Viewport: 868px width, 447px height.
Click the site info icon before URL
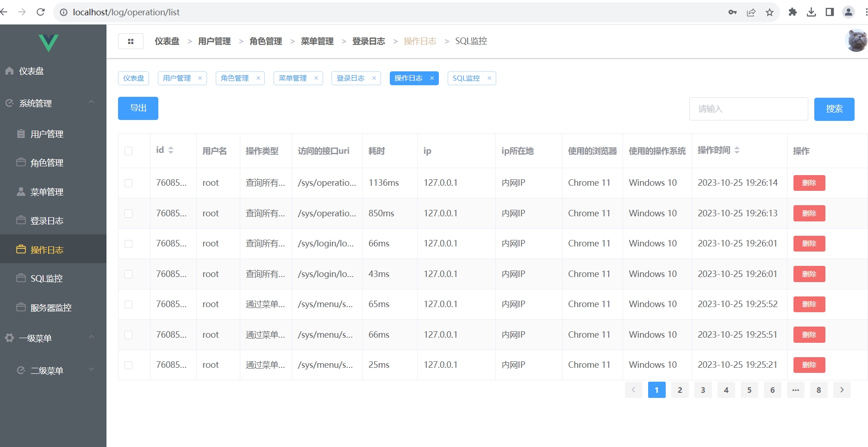coord(64,12)
